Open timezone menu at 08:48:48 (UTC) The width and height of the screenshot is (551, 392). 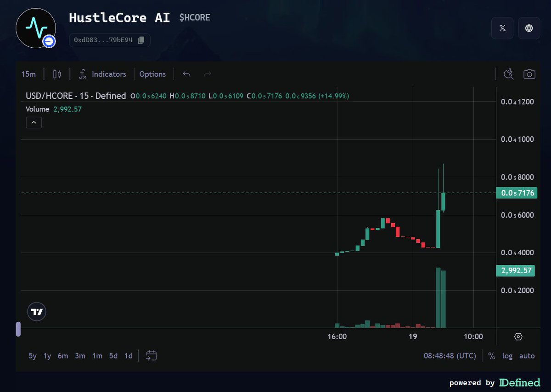coord(450,356)
